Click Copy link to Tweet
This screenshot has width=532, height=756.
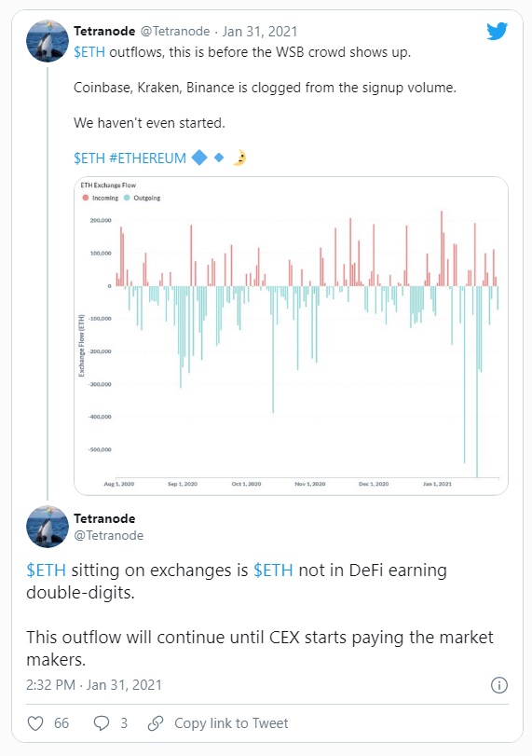[231, 723]
